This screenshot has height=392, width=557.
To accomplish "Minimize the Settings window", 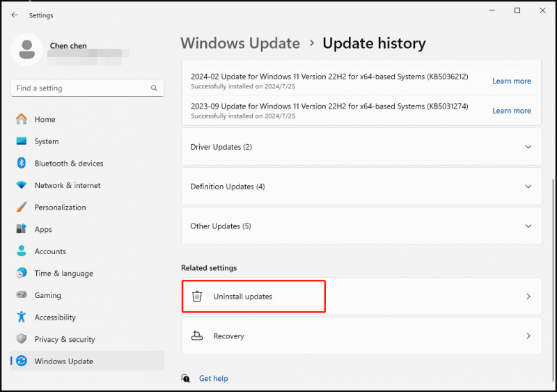I will pyautogui.click(x=492, y=10).
